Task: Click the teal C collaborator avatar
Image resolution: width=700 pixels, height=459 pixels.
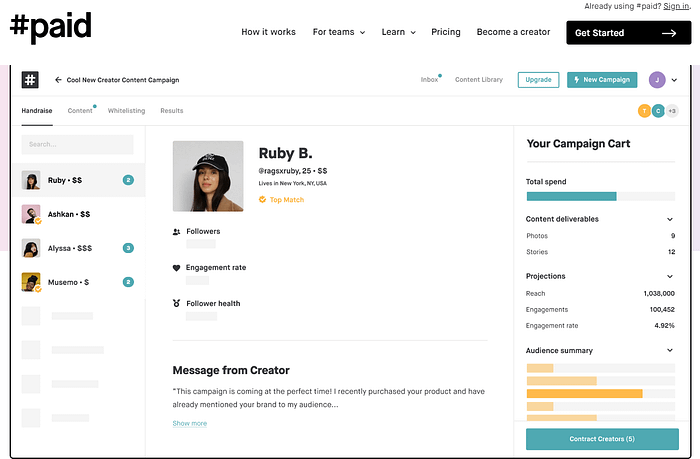Action: coord(658,111)
